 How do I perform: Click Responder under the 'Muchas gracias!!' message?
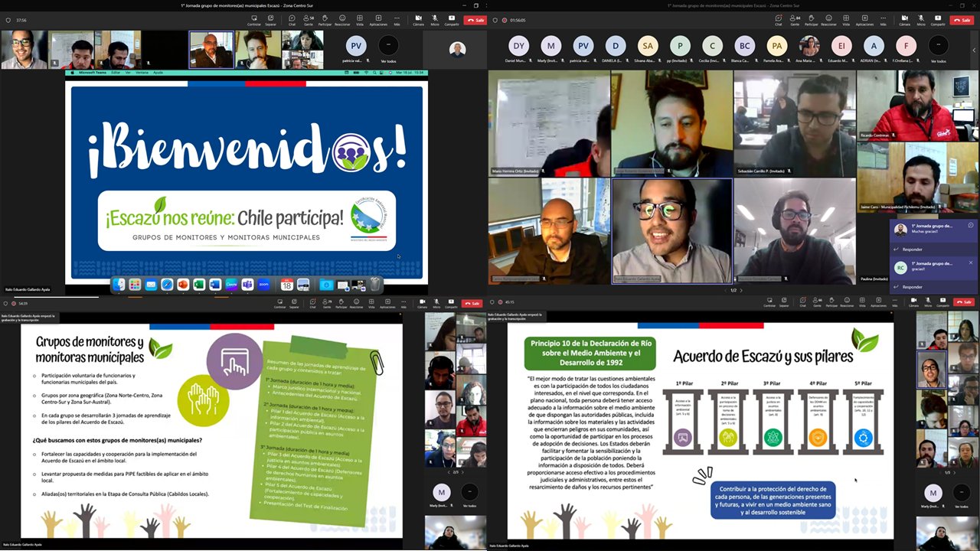tap(912, 249)
